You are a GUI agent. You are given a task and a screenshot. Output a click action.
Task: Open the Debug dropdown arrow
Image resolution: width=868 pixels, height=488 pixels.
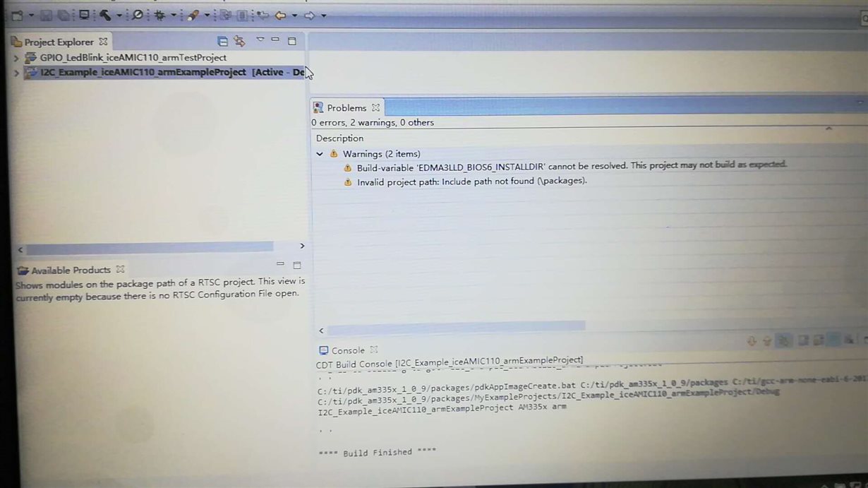tap(174, 16)
